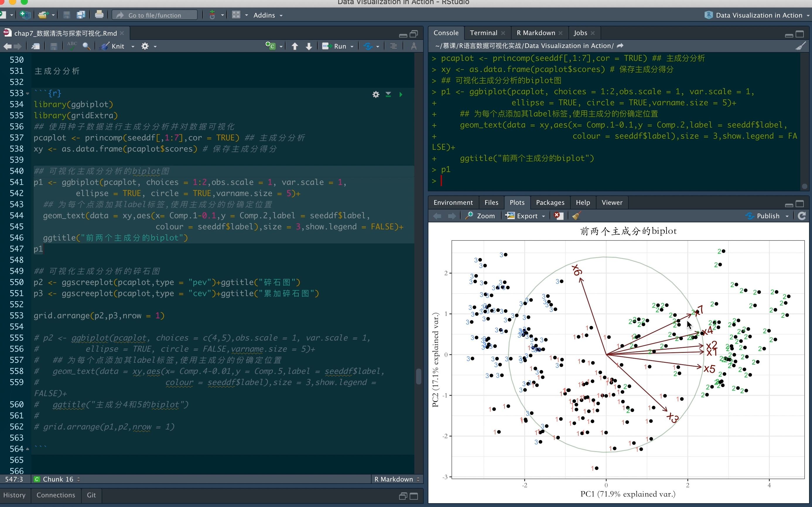This screenshot has width=812, height=507.
Task: Remove the current plot
Action: pyautogui.click(x=558, y=216)
